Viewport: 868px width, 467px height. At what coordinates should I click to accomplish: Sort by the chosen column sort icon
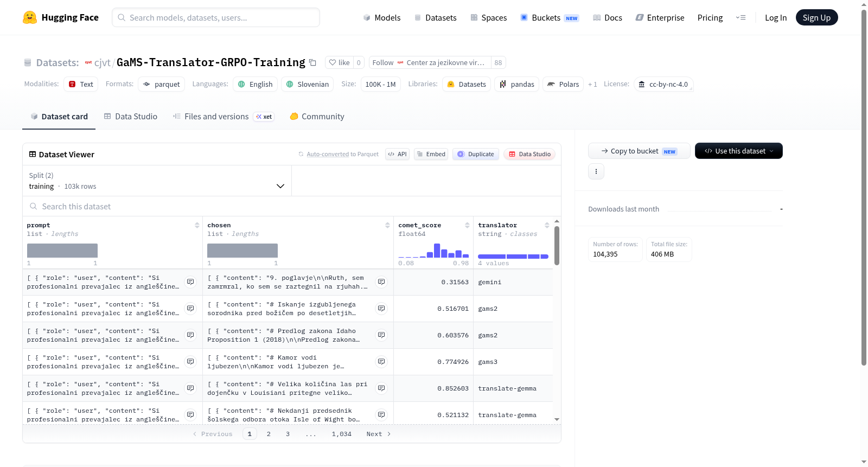(387, 225)
